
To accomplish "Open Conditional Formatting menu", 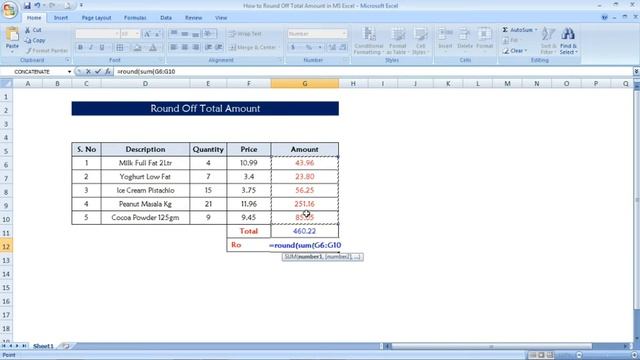I will tap(368, 40).
